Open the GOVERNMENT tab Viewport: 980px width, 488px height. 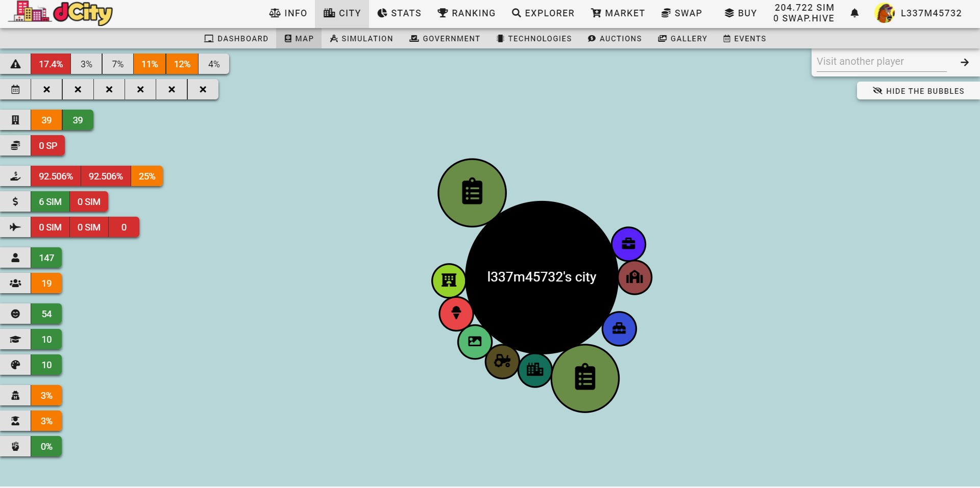(445, 39)
